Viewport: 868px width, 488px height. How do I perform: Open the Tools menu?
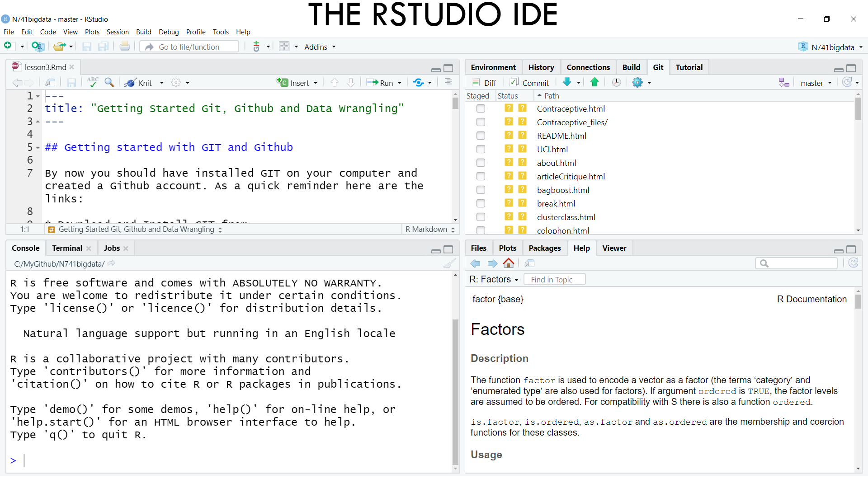(221, 32)
